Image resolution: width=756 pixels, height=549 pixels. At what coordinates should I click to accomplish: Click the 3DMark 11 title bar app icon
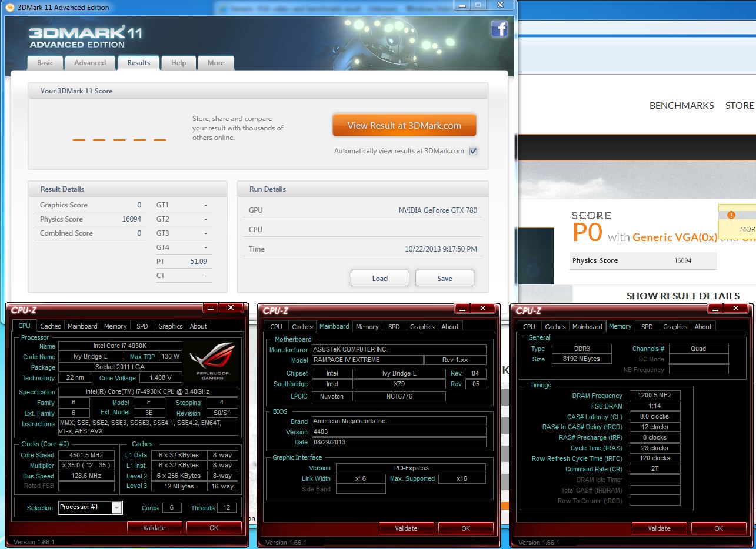coord(9,7)
